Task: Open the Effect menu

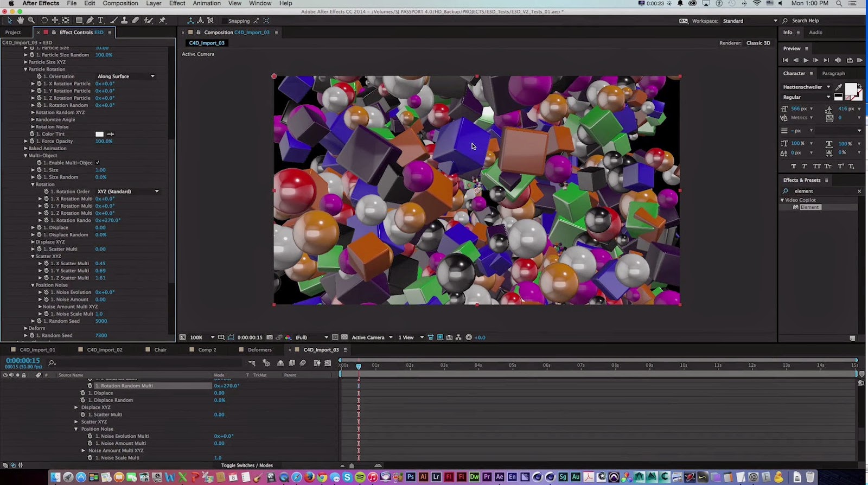Action: 177,3
